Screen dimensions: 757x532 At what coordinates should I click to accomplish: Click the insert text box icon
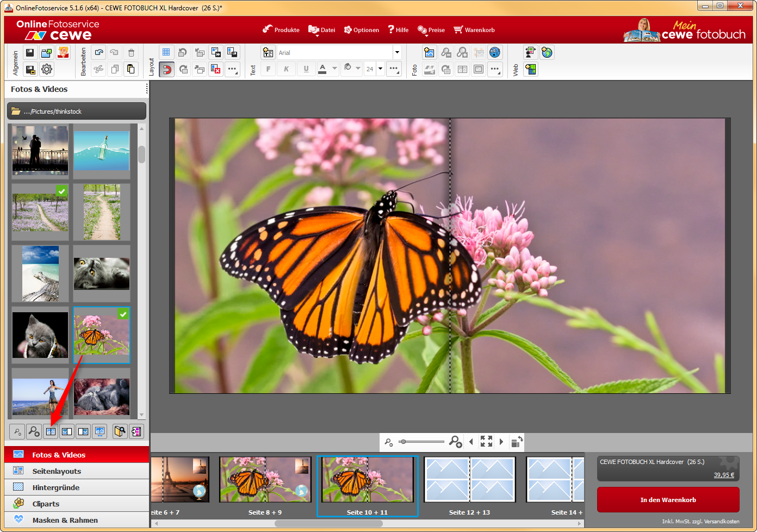268,53
